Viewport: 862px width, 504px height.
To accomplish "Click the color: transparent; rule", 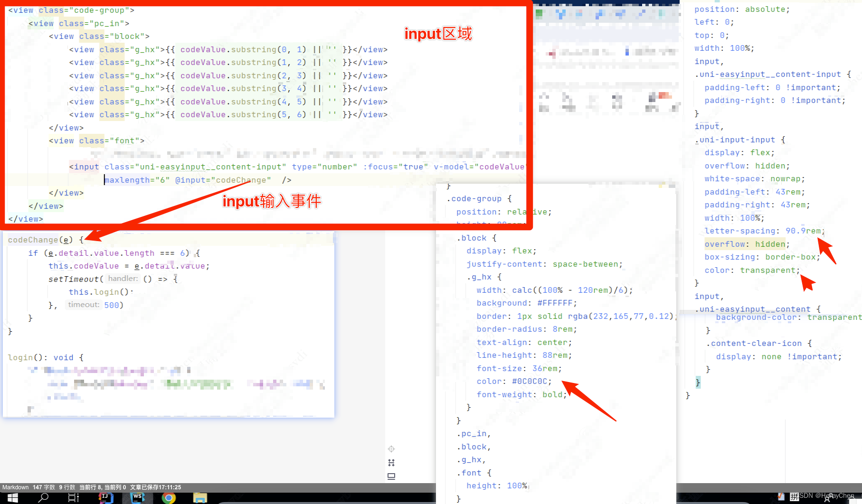I will [752, 271].
